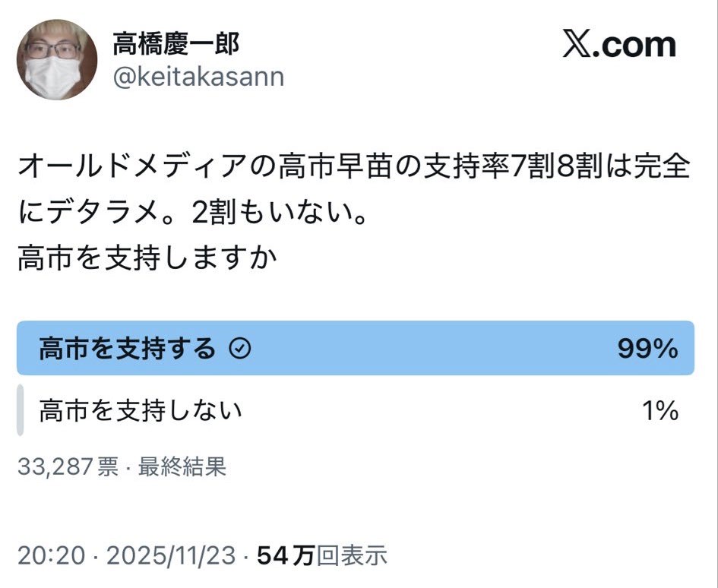This screenshot has width=718, height=588.
Task: Click the tweet's first line about オールドメディア
Action: 354,166
